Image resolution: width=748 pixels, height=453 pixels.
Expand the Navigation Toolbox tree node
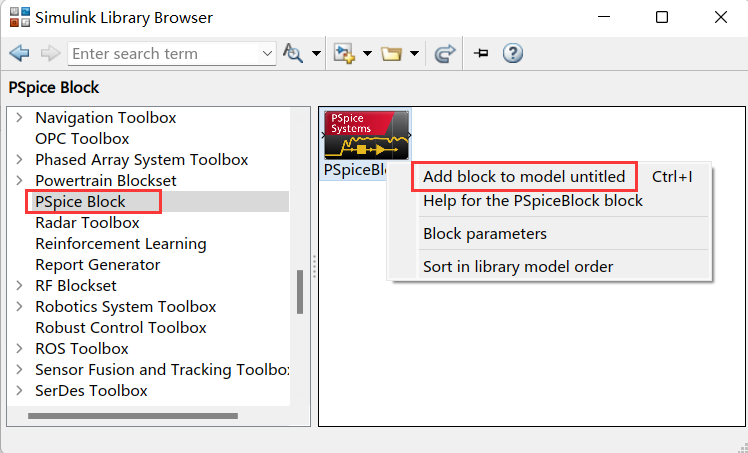19,117
